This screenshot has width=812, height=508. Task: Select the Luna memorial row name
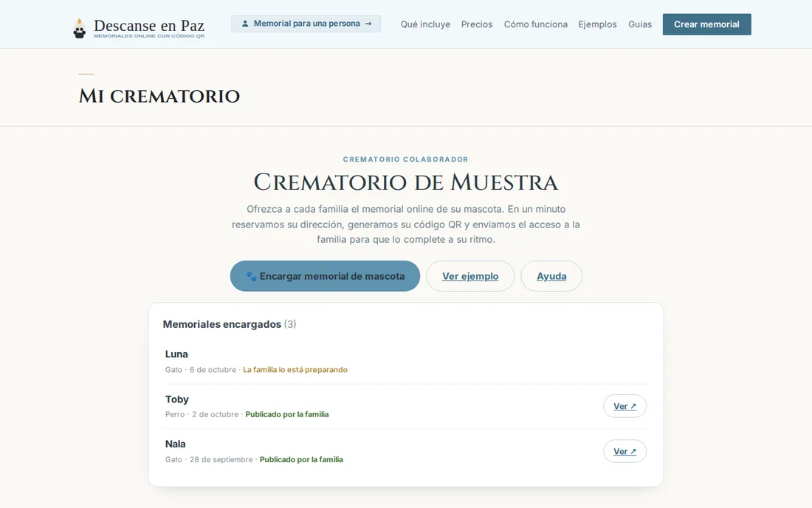click(x=176, y=354)
